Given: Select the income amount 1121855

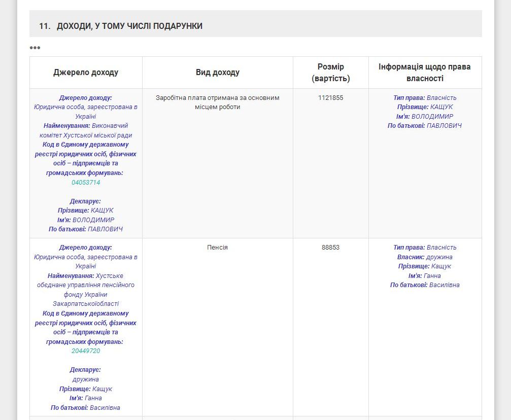Looking at the screenshot, I should 330,98.
